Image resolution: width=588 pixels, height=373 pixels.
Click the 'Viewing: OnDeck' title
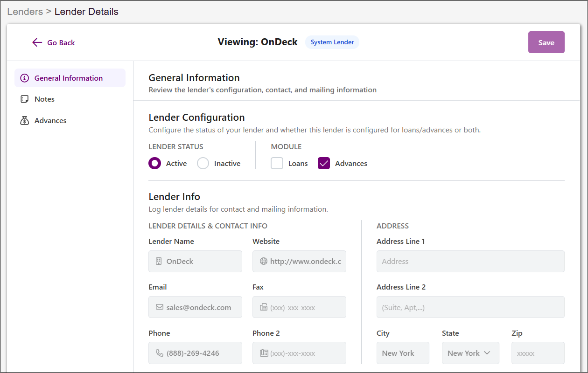[258, 42]
